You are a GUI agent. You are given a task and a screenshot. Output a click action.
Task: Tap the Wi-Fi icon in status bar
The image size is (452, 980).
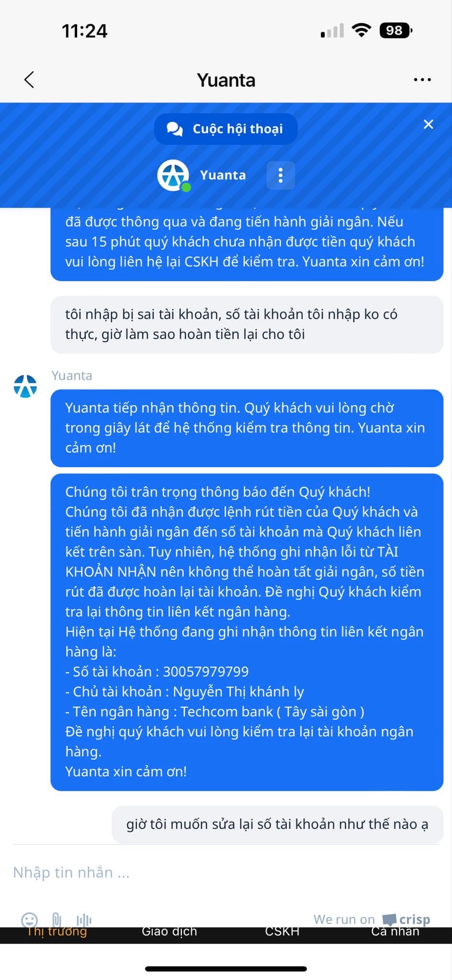click(361, 30)
